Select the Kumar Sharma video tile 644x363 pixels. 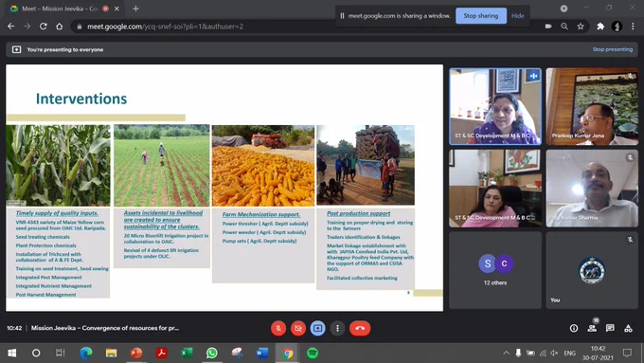[x=592, y=188]
